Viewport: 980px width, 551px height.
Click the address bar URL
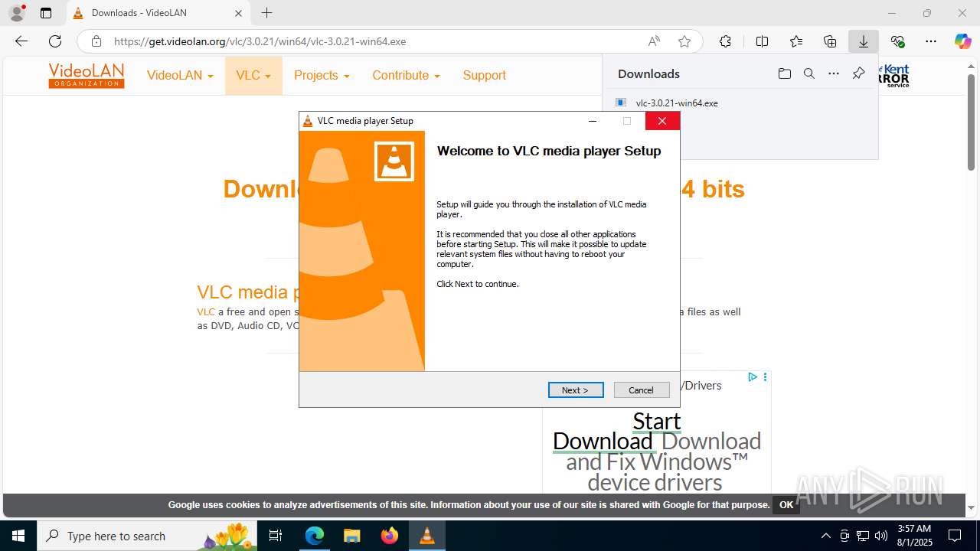[x=260, y=41]
